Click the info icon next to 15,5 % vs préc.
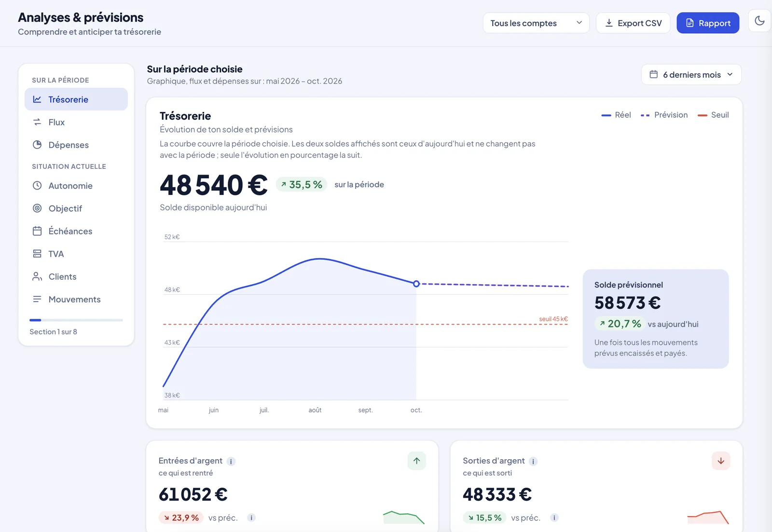This screenshot has height=532, width=772. pyautogui.click(x=554, y=518)
